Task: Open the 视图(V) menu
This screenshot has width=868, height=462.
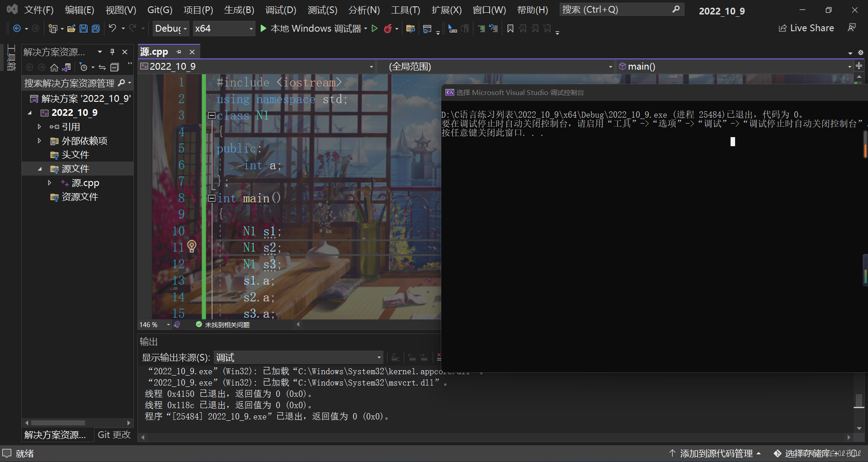Action: click(x=121, y=10)
